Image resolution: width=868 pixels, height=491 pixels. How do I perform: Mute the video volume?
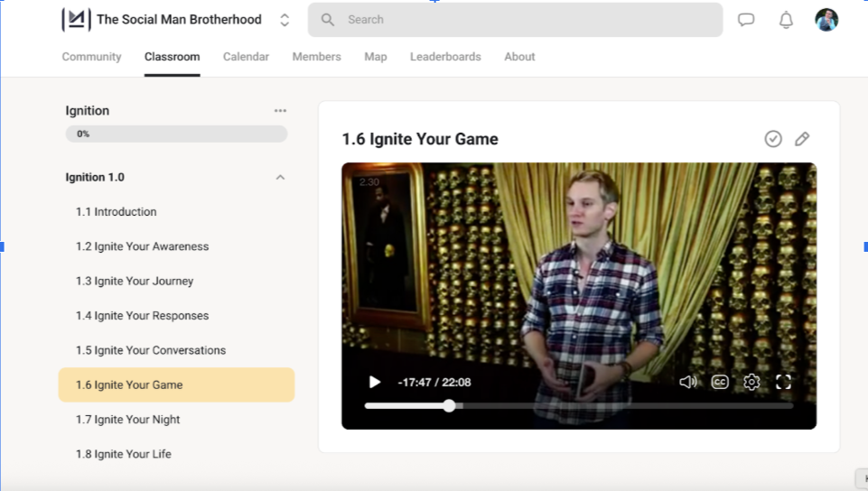[688, 382]
